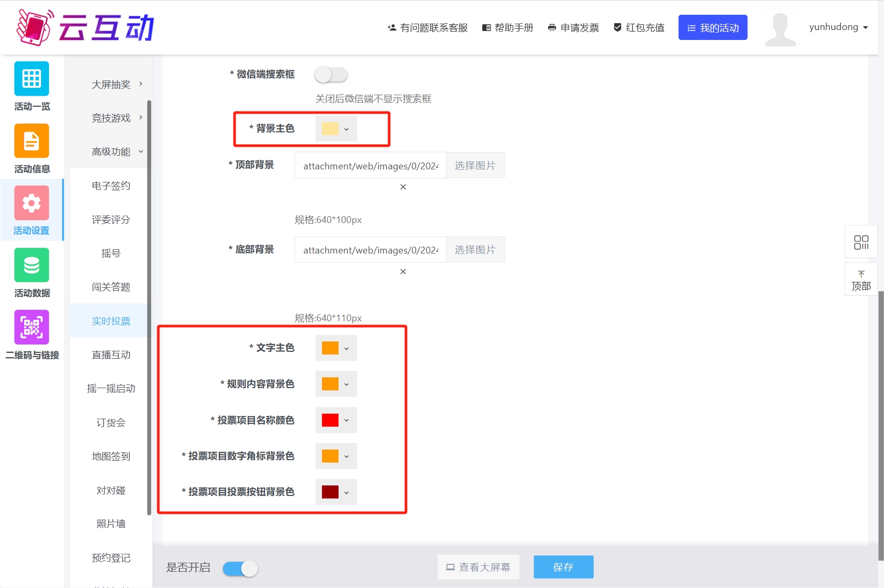Select the 闯关答题 menu item
The height and width of the screenshot is (588, 884).
[x=111, y=287]
